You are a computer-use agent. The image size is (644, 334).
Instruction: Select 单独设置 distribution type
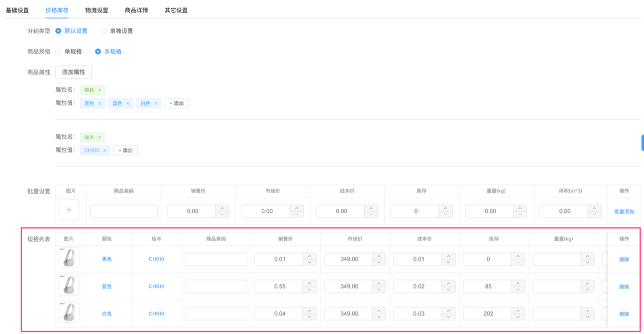(104, 31)
